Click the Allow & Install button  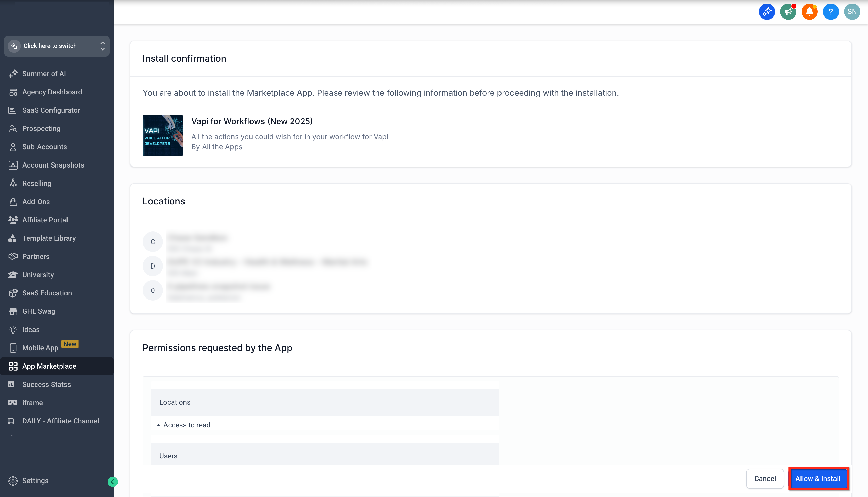click(x=818, y=478)
